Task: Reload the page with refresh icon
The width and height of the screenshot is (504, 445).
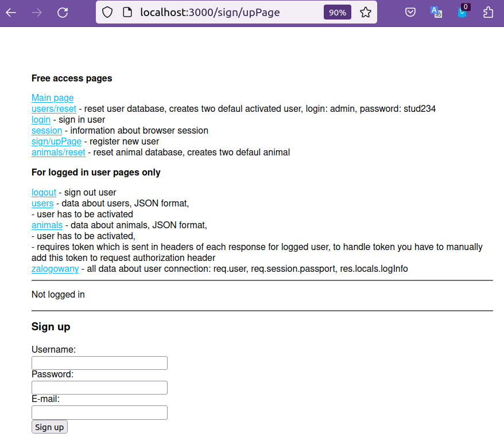Action: tap(63, 13)
